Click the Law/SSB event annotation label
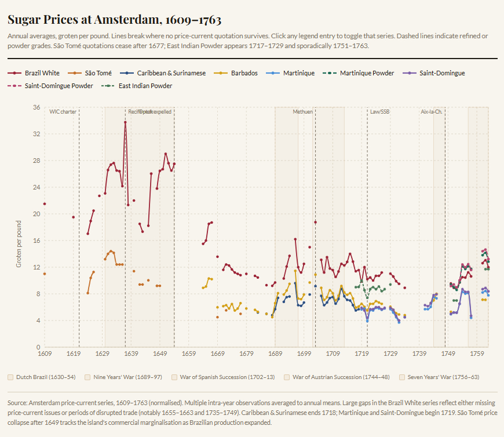Image resolution: width=504 pixels, height=437 pixels. [380, 112]
